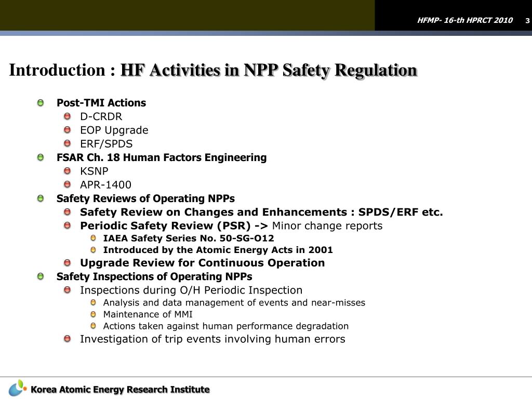The image size is (532, 399).
Task: Click the green bullet beside Safety Inspections heading
Action: [41, 276]
